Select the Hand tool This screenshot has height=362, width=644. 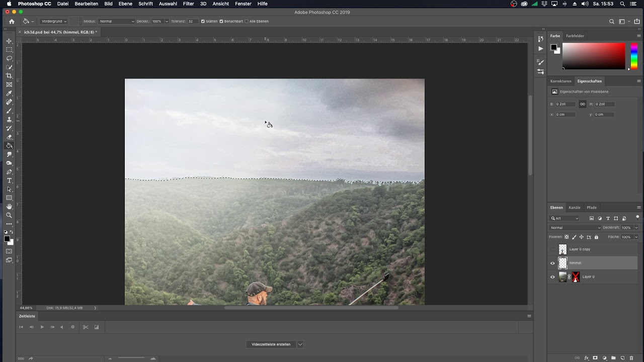(9, 207)
